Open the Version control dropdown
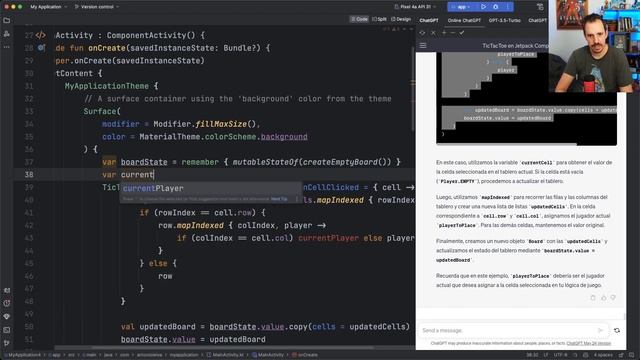The image size is (640, 360). point(97,7)
